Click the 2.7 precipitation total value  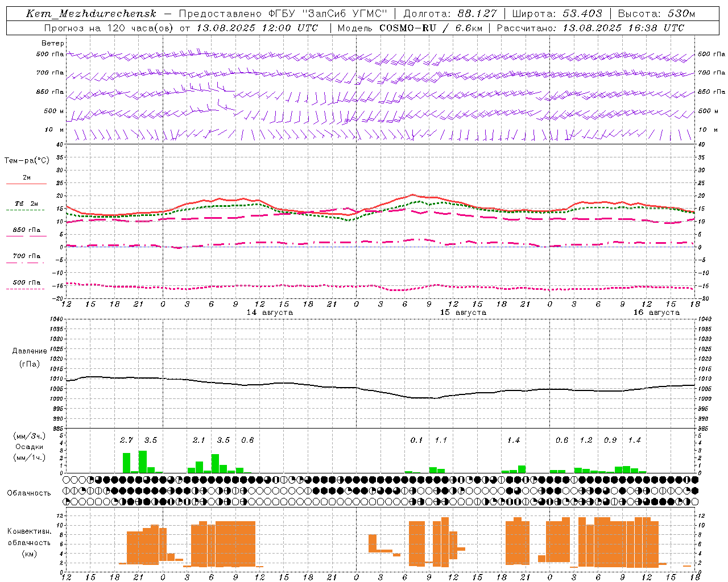pyautogui.click(x=127, y=440)
